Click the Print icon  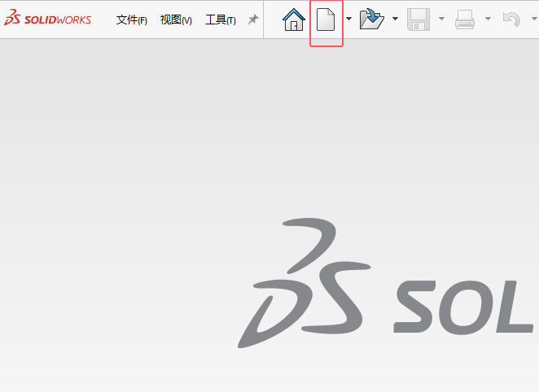click(465, 20)
